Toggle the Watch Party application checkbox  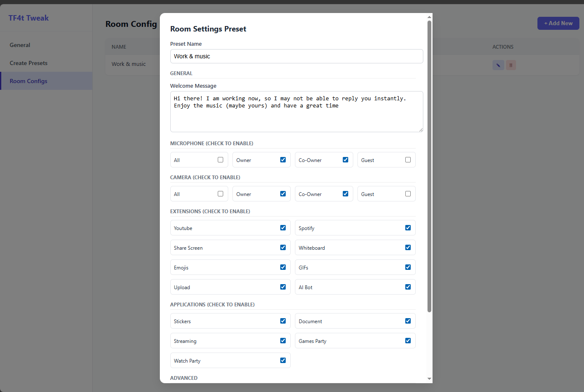(x=283, y=361)
